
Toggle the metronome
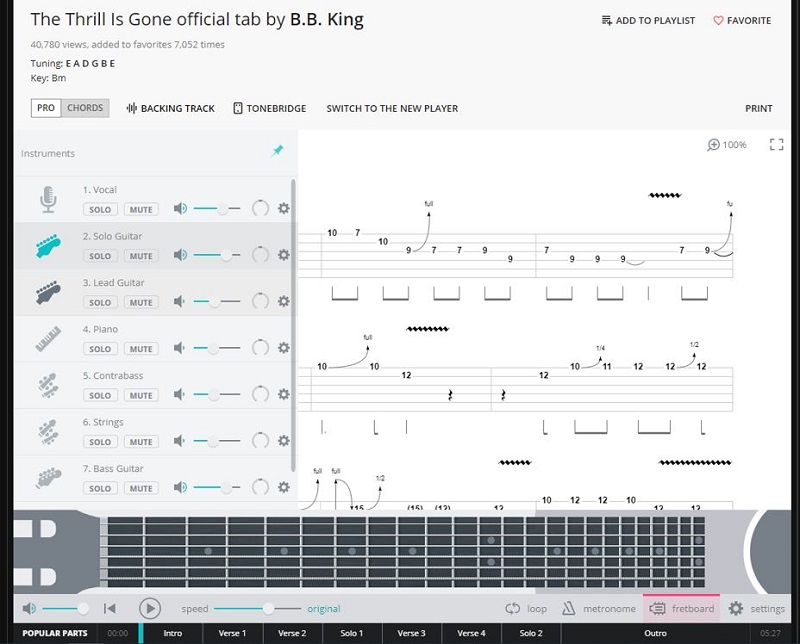click(x=598, y=608)
